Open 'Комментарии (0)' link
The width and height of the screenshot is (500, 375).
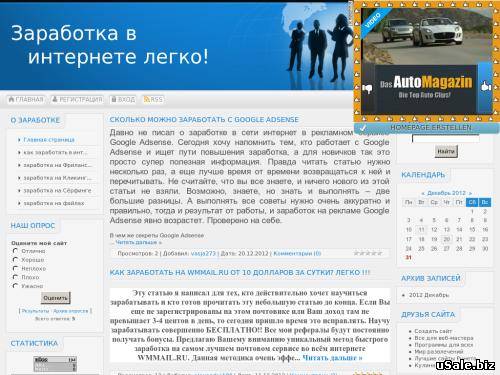click(297, 253)
